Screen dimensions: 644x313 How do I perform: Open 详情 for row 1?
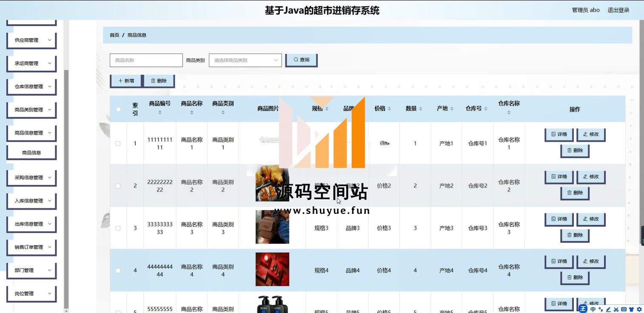[x=559, y=134]
